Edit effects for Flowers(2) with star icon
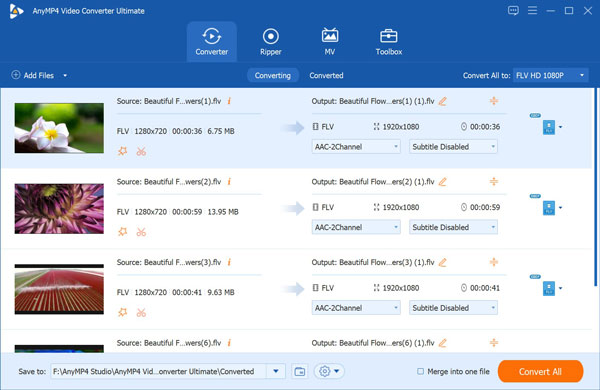600x390 pixels. pos(122,232)
